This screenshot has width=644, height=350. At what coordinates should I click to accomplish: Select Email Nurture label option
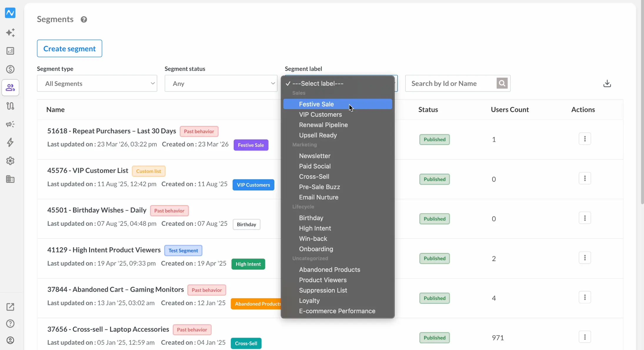point(338,197)
